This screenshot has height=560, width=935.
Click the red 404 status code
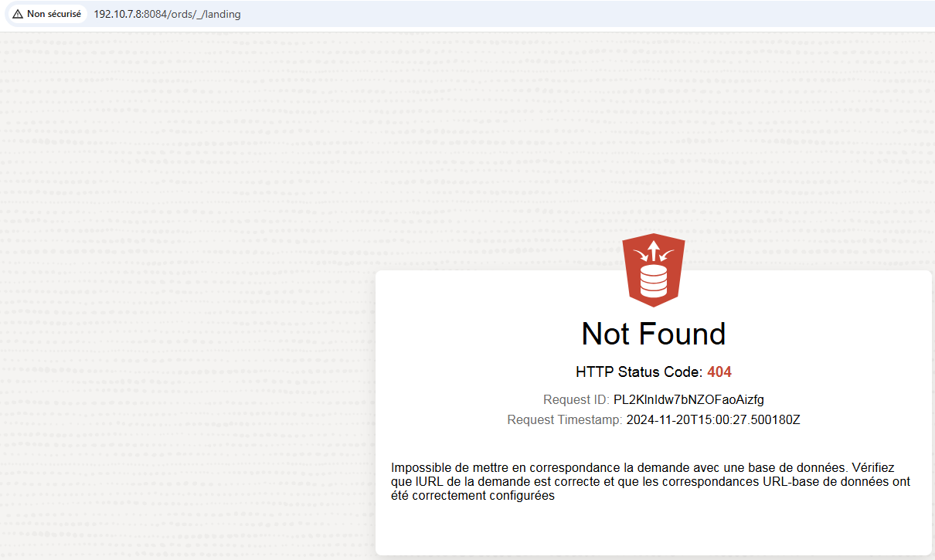click(x=719, y=372)
